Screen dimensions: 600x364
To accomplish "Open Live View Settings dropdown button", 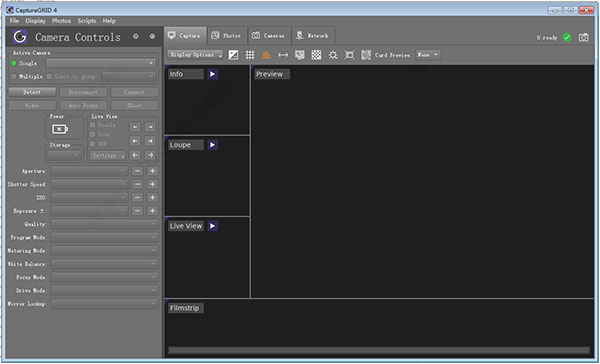I will pos(108,155).
